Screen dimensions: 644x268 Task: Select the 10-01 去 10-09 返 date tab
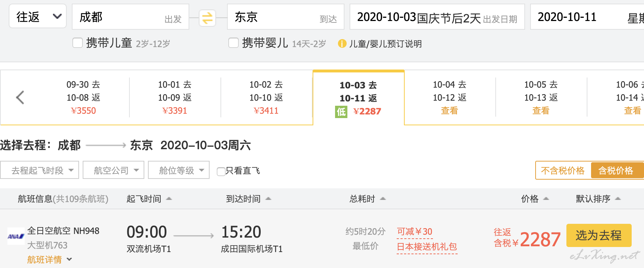175,97
